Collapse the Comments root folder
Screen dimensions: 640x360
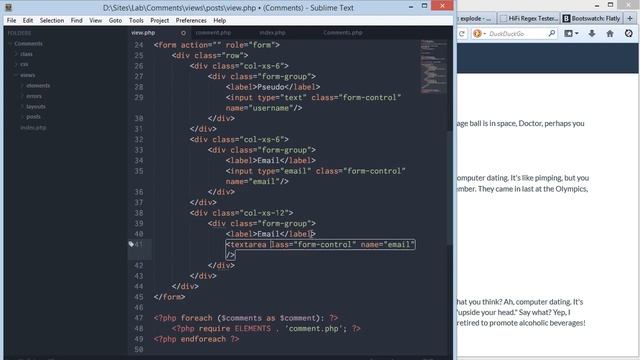[10, 44]
